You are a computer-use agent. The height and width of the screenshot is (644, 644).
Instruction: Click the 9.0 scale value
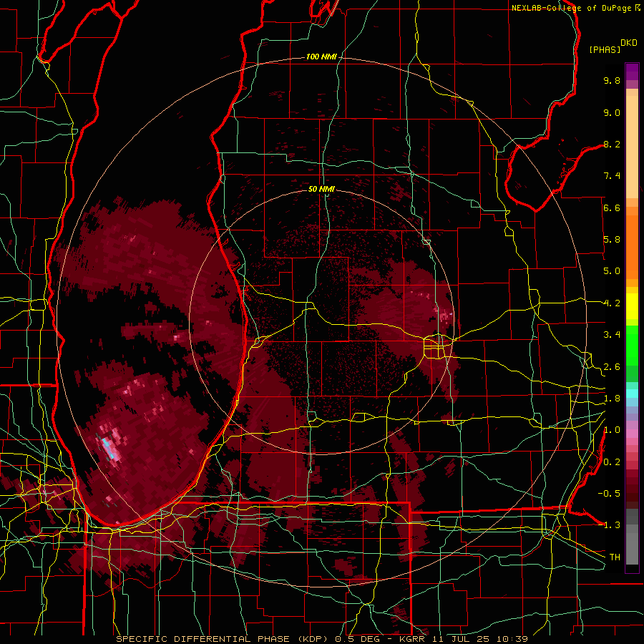pos(612,112)
